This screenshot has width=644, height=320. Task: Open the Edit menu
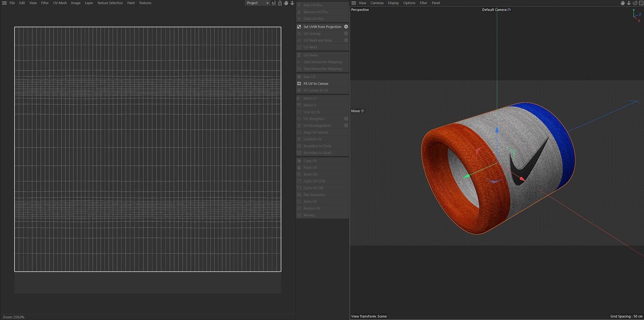click(x=22, y=3)
